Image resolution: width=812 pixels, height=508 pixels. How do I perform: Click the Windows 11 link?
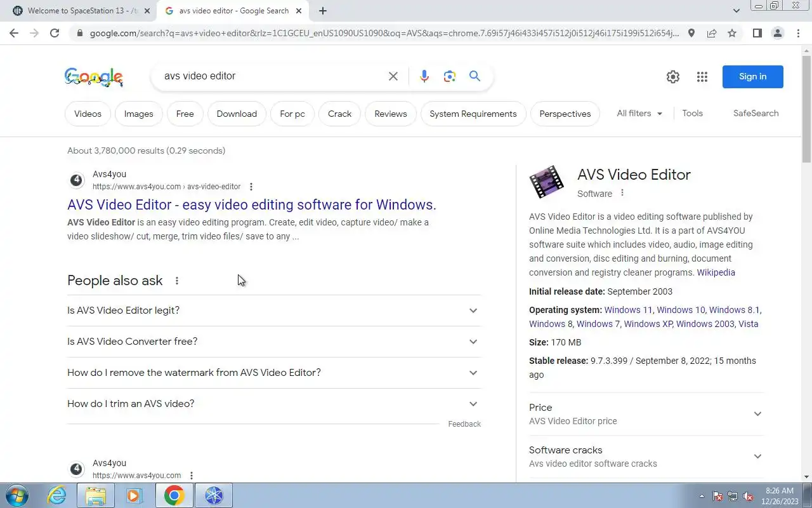click(628, 310)
